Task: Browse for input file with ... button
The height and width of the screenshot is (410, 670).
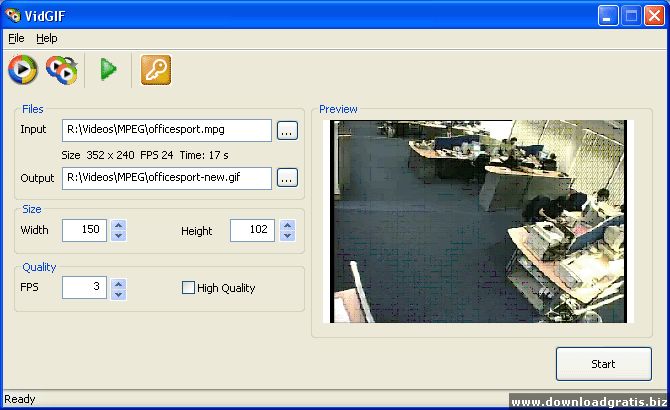Action: pyautogui.click(x=287, y=131)
